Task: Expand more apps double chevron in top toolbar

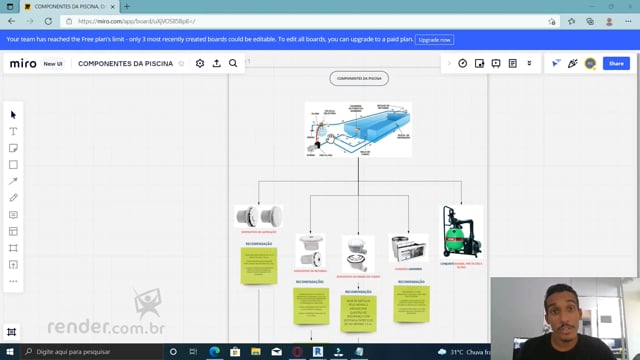Action: (x=529, y=63)
